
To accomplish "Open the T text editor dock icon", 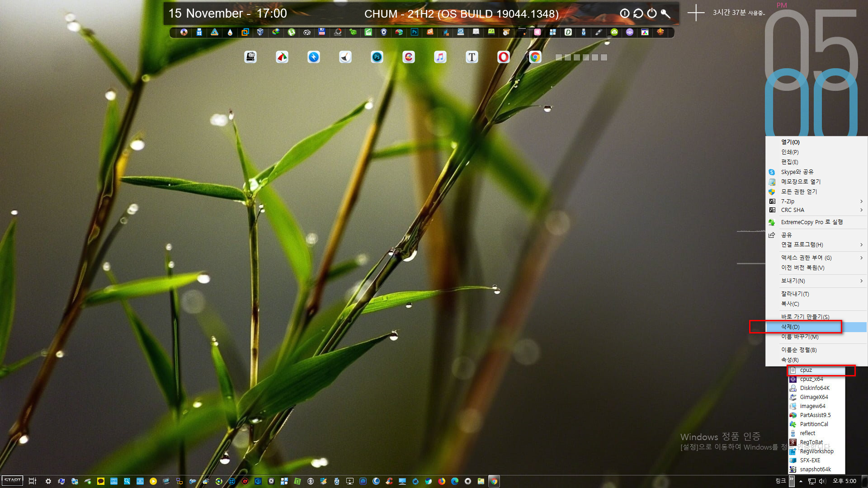I will point(472,57).
